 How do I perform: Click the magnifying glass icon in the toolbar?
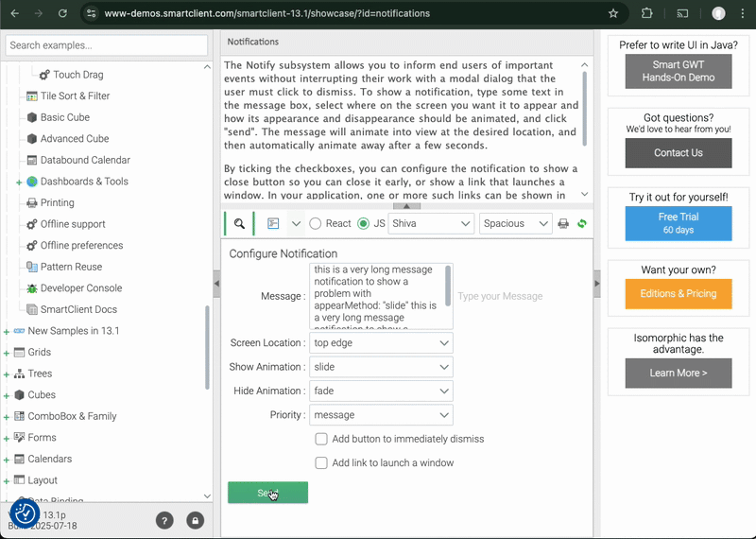point(240,224)
